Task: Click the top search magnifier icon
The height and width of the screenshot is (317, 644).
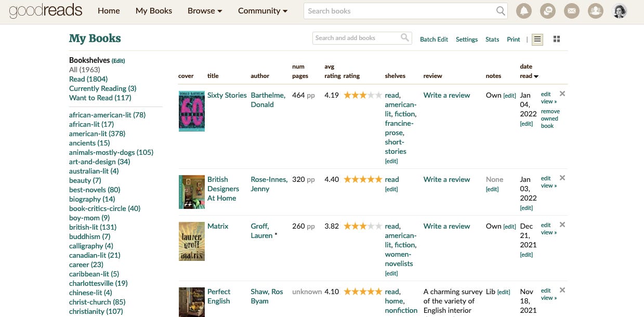Action: click(x=501, y=11)
